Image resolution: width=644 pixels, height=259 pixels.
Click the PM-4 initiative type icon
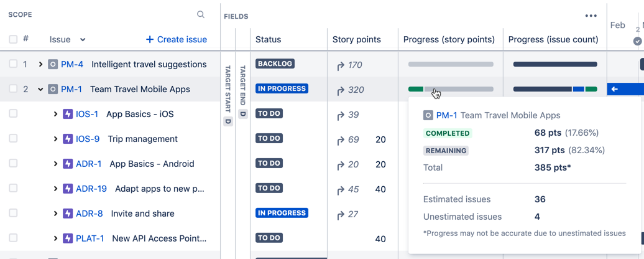click(53, 64)
